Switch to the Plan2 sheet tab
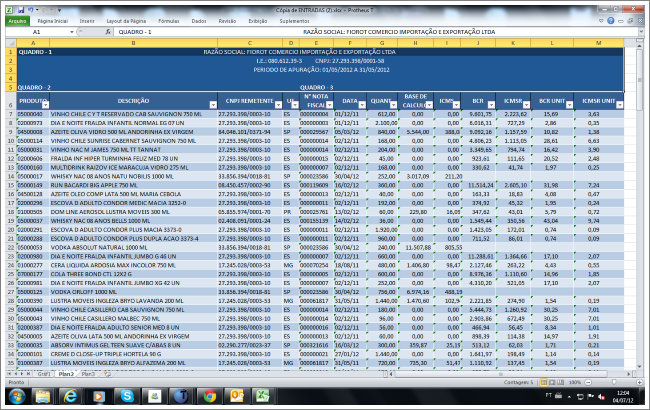The height and width of the screenshot is (410, 650). [x=66, y=374]
